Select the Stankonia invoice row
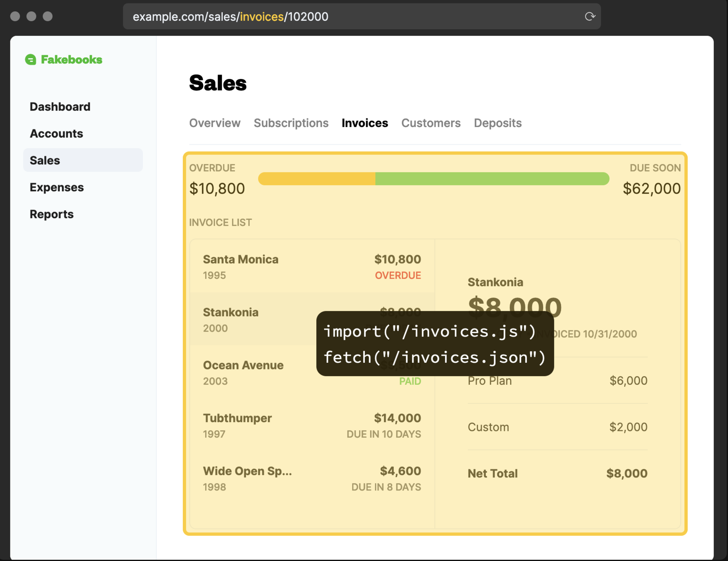728x561 pixels. (x=312, y=319)
